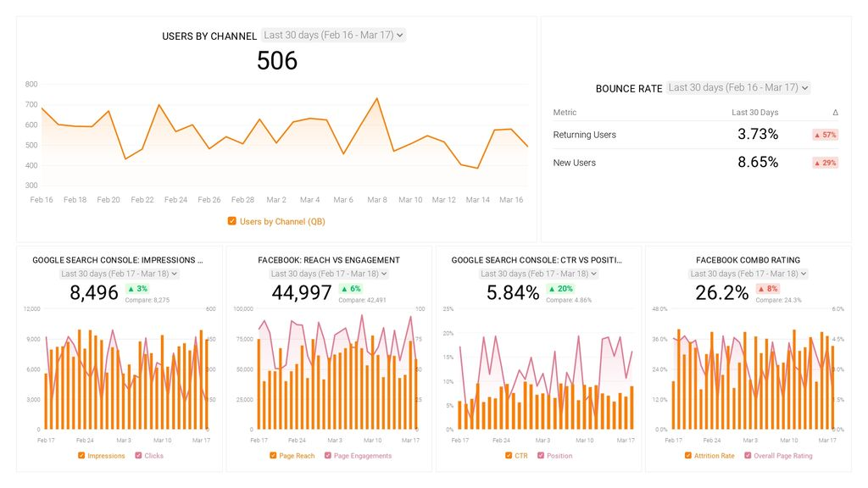Open the Bounce Rate date range dropdown

738,87
